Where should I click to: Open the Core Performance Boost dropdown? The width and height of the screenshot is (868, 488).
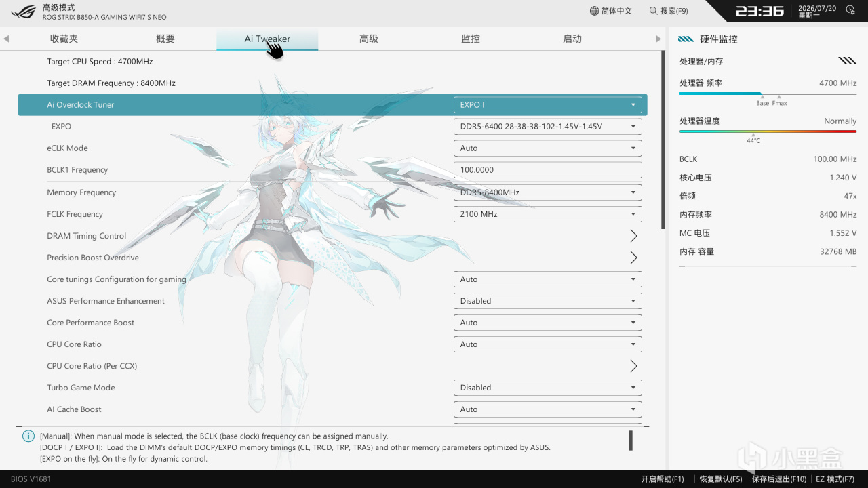[547, 323]
